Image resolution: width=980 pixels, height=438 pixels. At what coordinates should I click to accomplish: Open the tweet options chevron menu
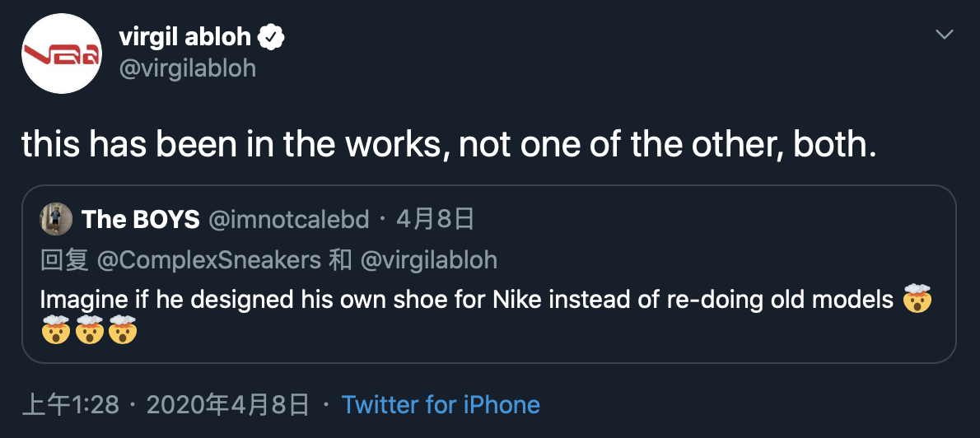pos(945,35)
